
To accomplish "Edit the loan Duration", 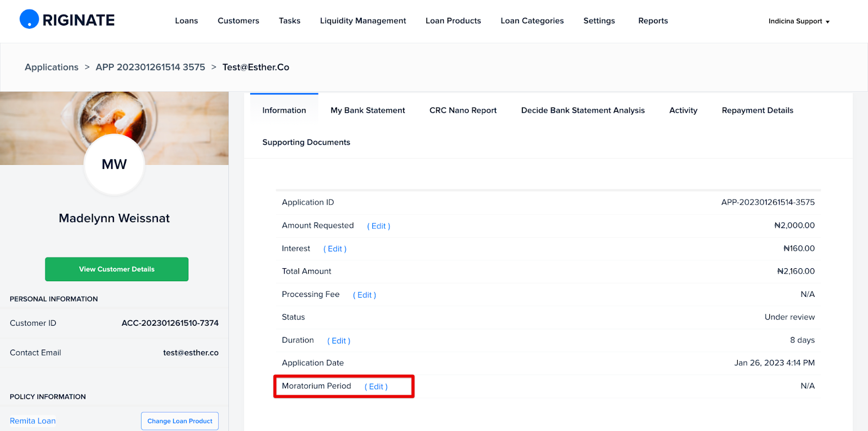I will point(339,341).
